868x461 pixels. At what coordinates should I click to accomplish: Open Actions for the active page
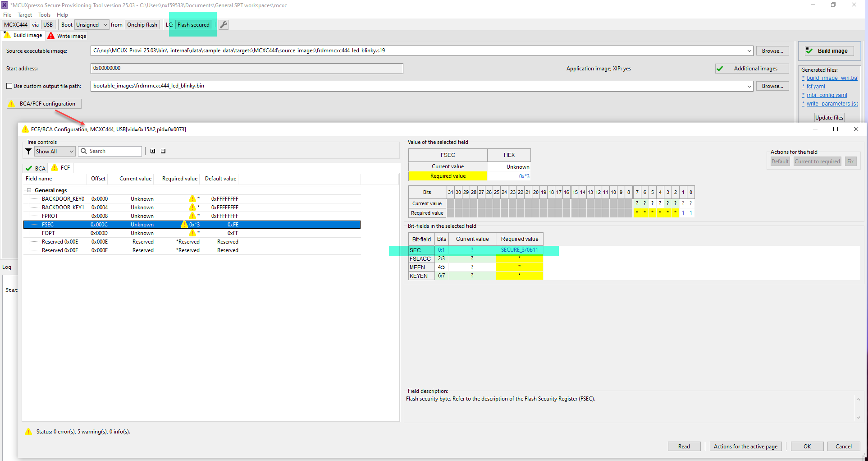tap(745, 446)
